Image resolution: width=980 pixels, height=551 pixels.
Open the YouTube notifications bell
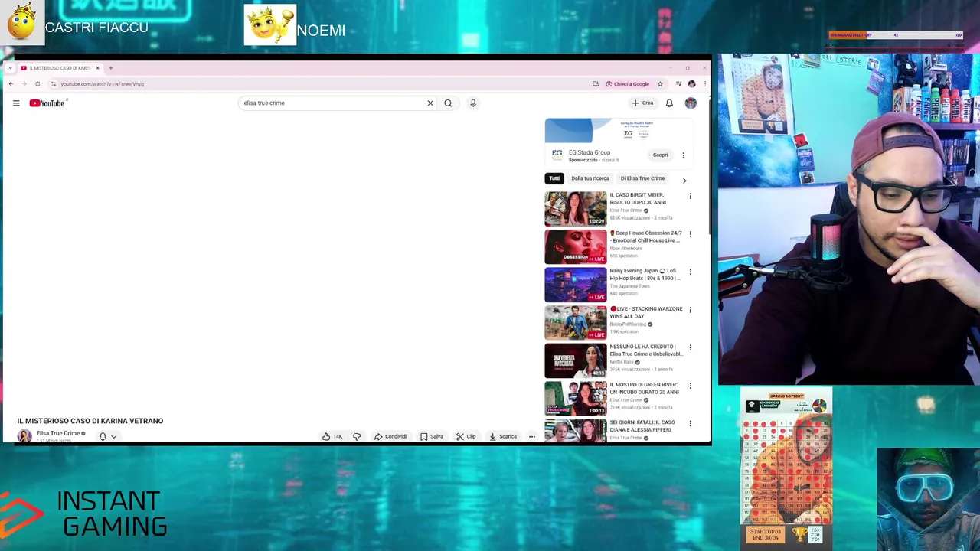pyautogui.click(x=669, y=103)
